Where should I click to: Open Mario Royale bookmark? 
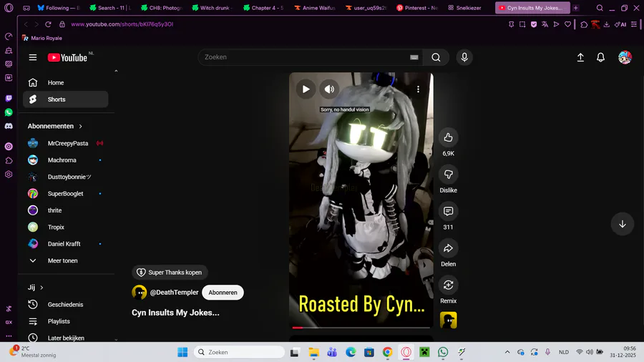pyautogui.click(x=42, y=38)
